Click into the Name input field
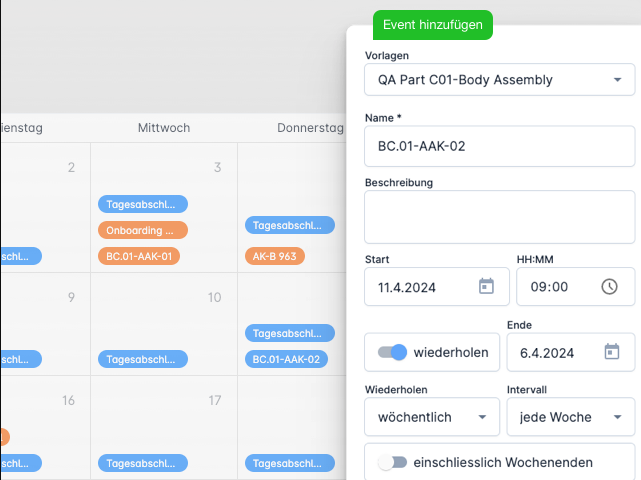641x480 pixels. coord(500,146)
